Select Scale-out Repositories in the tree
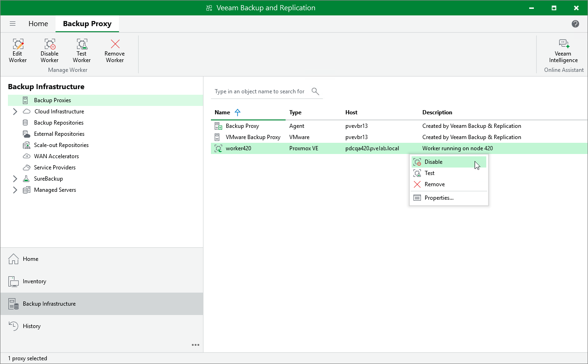Screen dimensions: 588x364 pyautogui.click(x=61, y=145)
